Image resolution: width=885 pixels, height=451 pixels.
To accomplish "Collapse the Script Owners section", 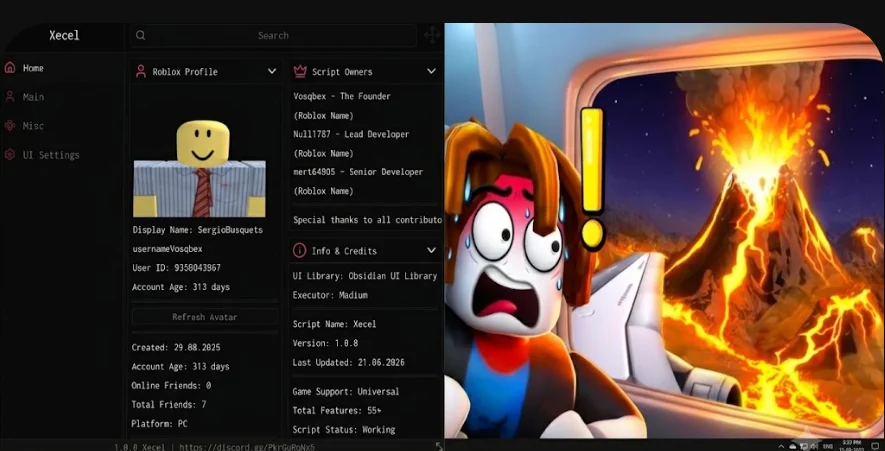I will pyautogui.click(x=431, y=71).
